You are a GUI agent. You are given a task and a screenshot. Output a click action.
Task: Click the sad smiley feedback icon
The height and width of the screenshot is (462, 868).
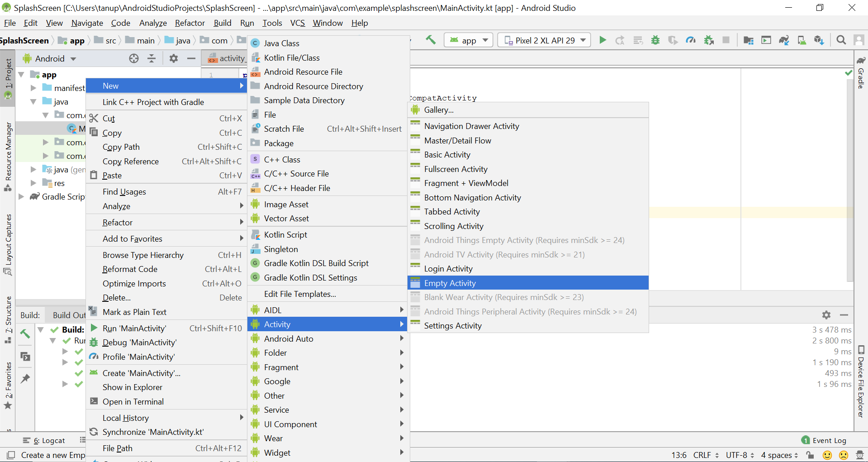tap(844, 455)
